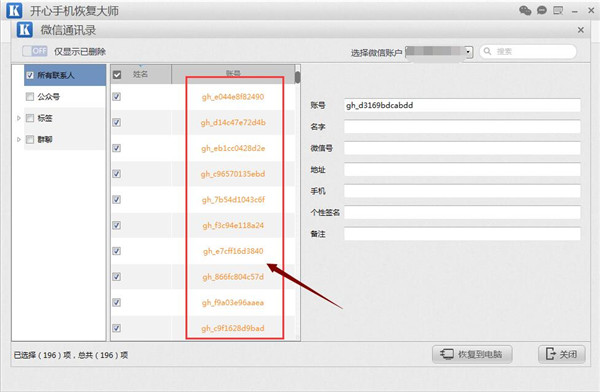This screenshot has width=600, height=392.
Task: Uncheck row gh_866fc804c57d checkbox
Action: [117, 277]
